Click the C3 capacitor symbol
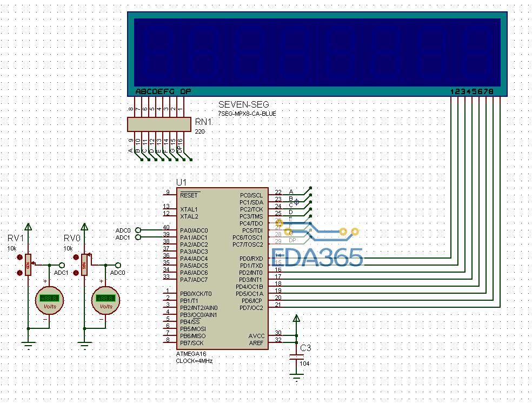The width and height of the screenshot is (532, 403). click(x=296, y=357)
